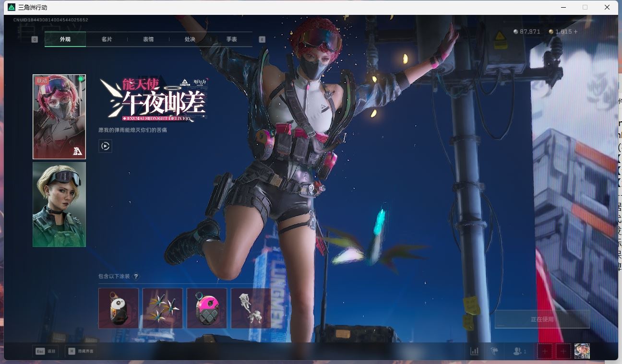Viewport: 622px width, 364px height.
Task: Click the flag icon in bottom bar
Action: coord(494,351)
